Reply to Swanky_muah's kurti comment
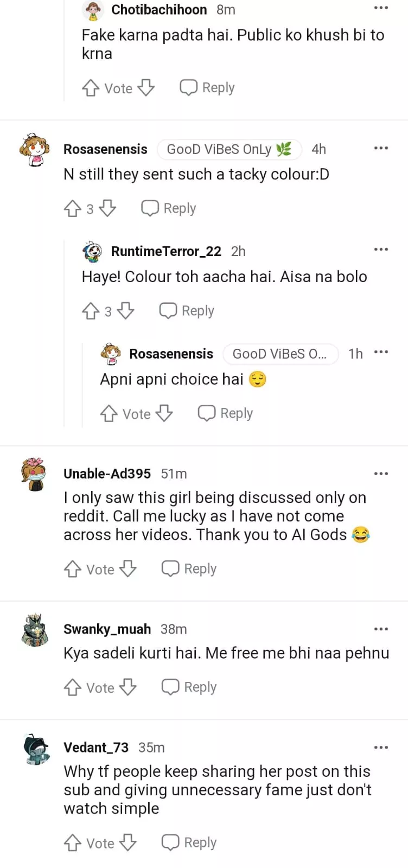The image size is (408, 868). point(189,687)
